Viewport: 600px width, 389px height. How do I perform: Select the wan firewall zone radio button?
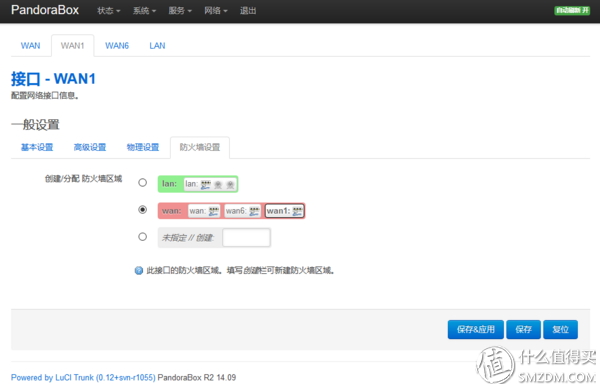(x=142, y=210)
